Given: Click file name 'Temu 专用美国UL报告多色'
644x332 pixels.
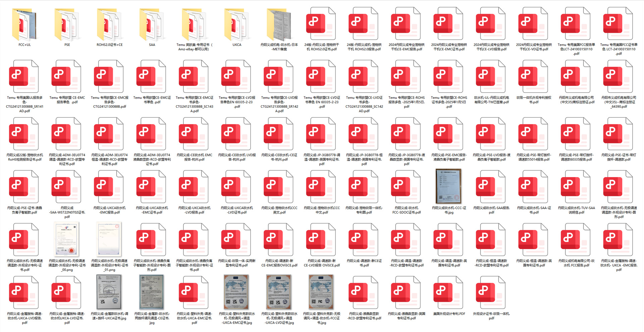Looking at the screenshot, I should pyautogui.click(x=24, y=104).
